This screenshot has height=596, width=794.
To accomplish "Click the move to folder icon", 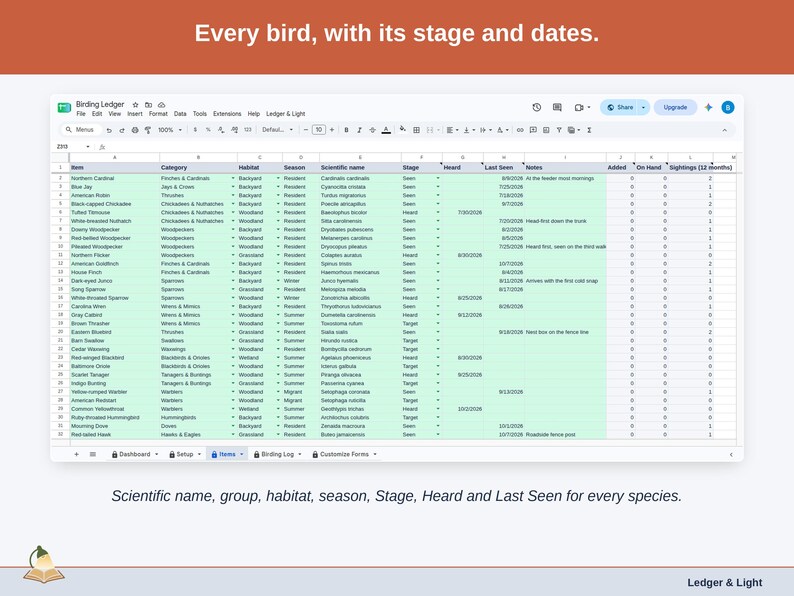I will pyautogui.click(x=148, y=105).
